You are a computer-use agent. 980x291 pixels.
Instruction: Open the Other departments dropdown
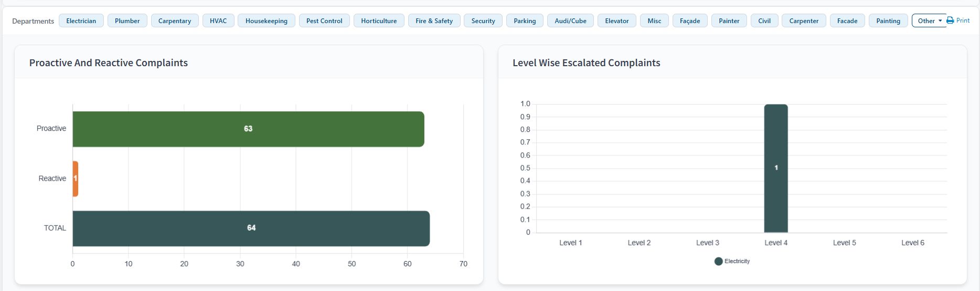click(929, 21)
